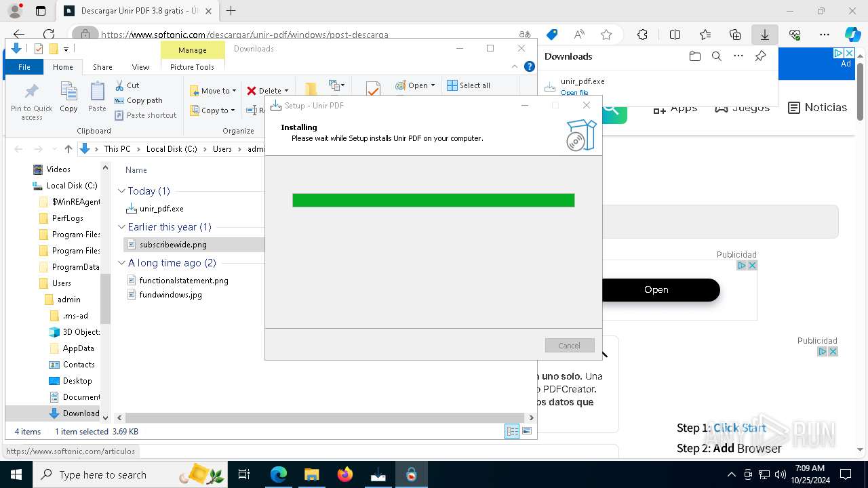This screenshot has height=488, width=868.
Task: Click the black Open ad button
Action: (656, 289)
